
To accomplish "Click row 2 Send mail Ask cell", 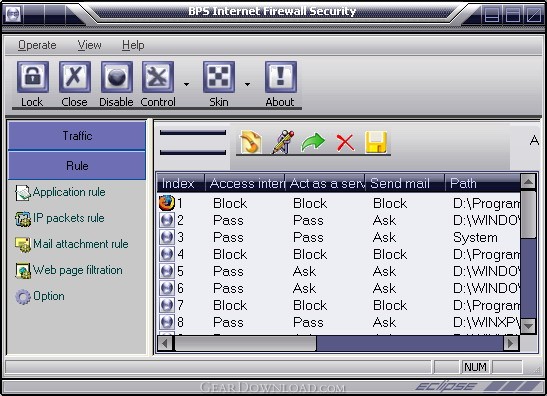I will [384, 220].
